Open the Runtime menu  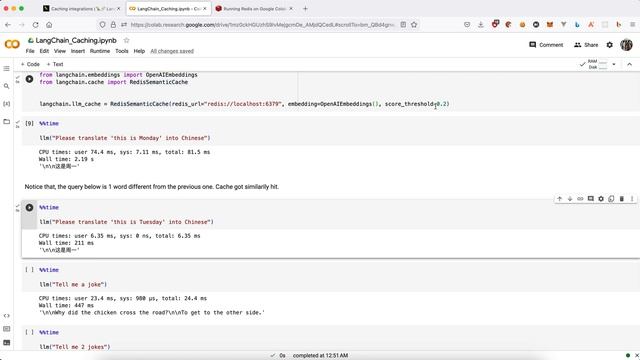(100, 51)
